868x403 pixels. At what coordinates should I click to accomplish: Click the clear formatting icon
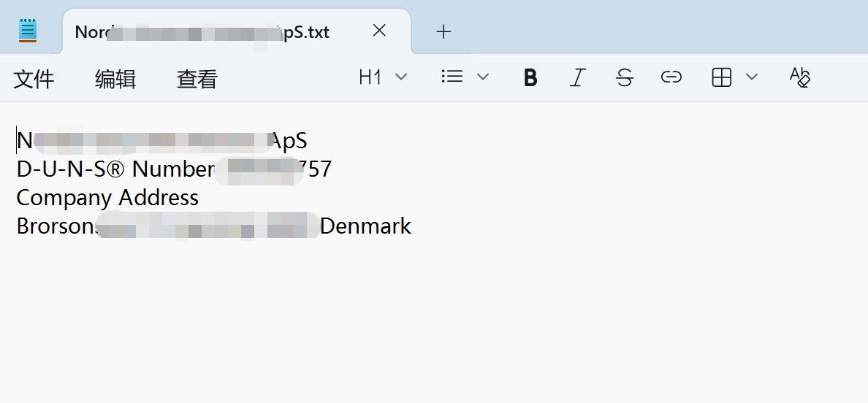(x=800, y=77)
